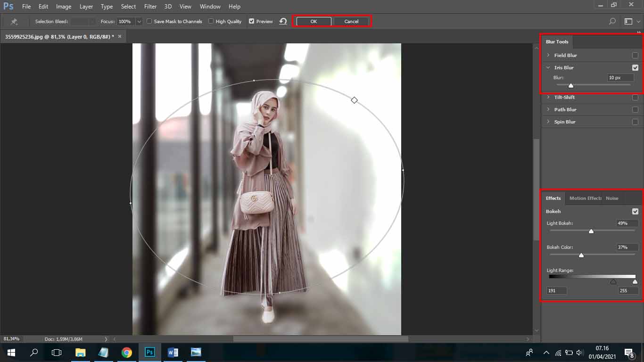
Task: Click the Light Range white stop handle
Action: (635, 282)
